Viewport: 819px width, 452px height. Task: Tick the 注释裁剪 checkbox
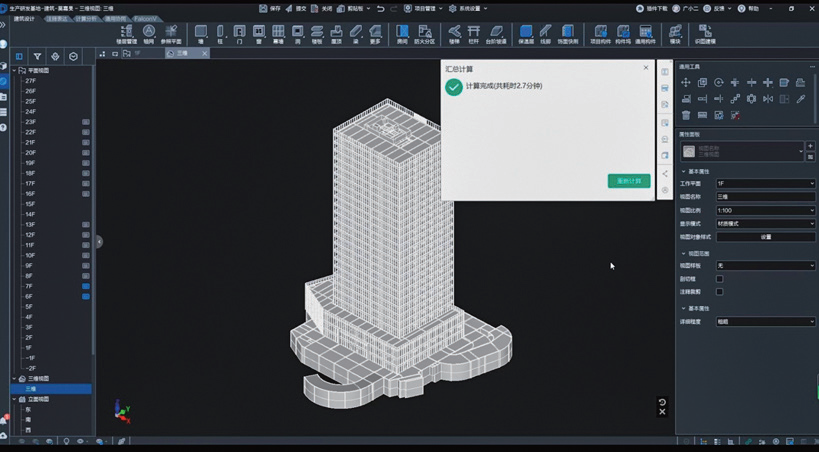coord(719,292)
